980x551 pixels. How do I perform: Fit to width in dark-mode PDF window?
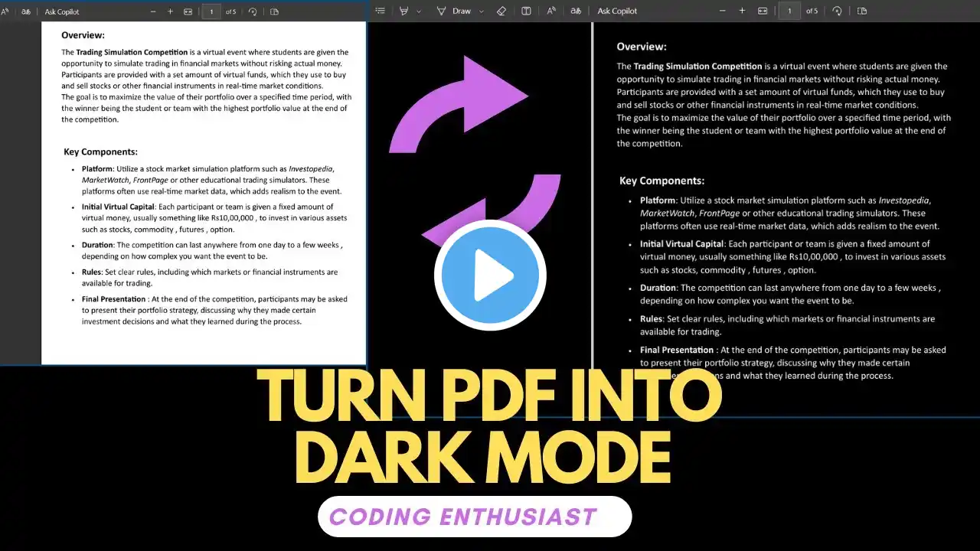[763, 11]
